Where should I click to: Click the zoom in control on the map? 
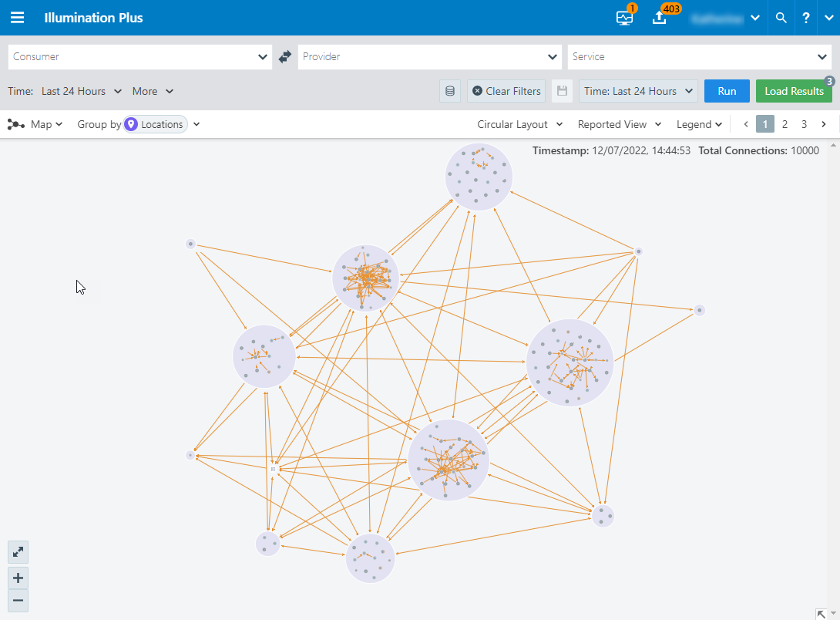[18, 578]
